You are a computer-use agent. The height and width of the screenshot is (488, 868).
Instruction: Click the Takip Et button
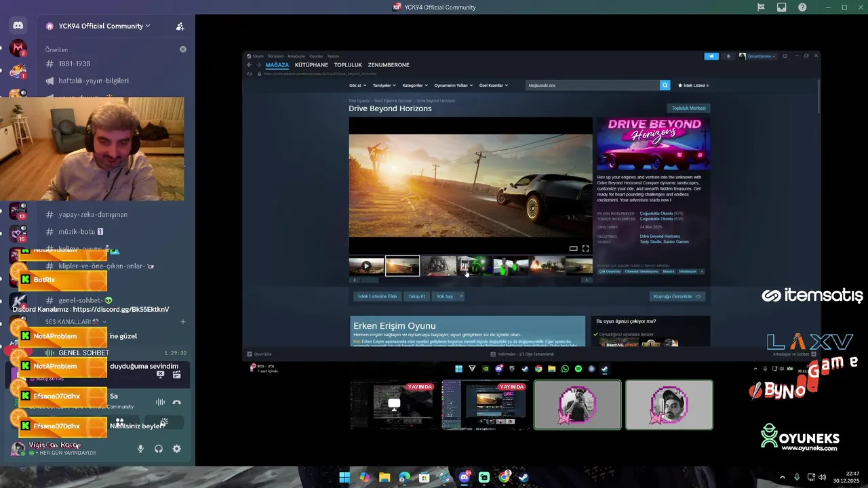click(x=416, y=296)
